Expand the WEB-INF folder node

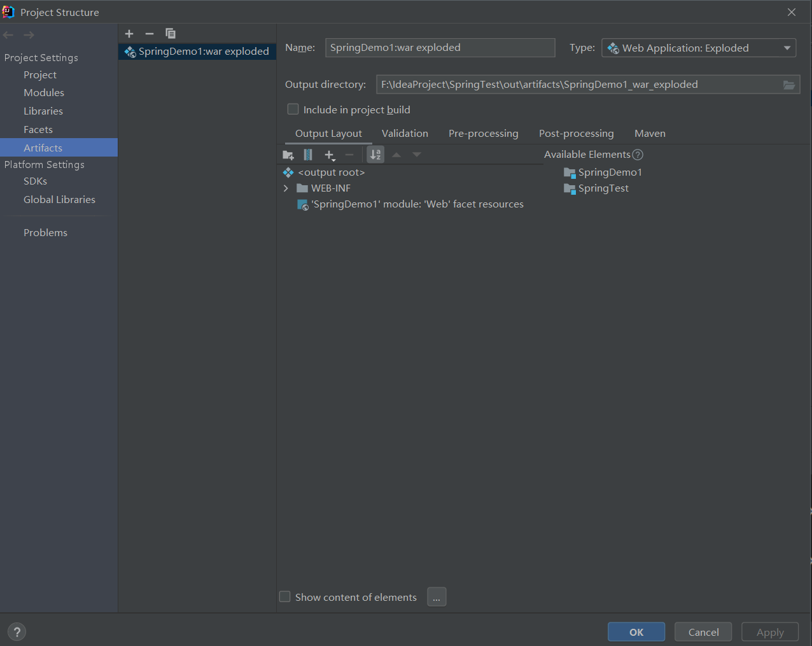tap(286, 188)
